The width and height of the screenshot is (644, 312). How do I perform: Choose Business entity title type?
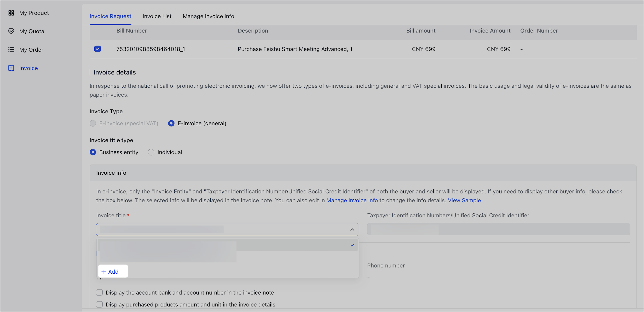tap(93, 152)
